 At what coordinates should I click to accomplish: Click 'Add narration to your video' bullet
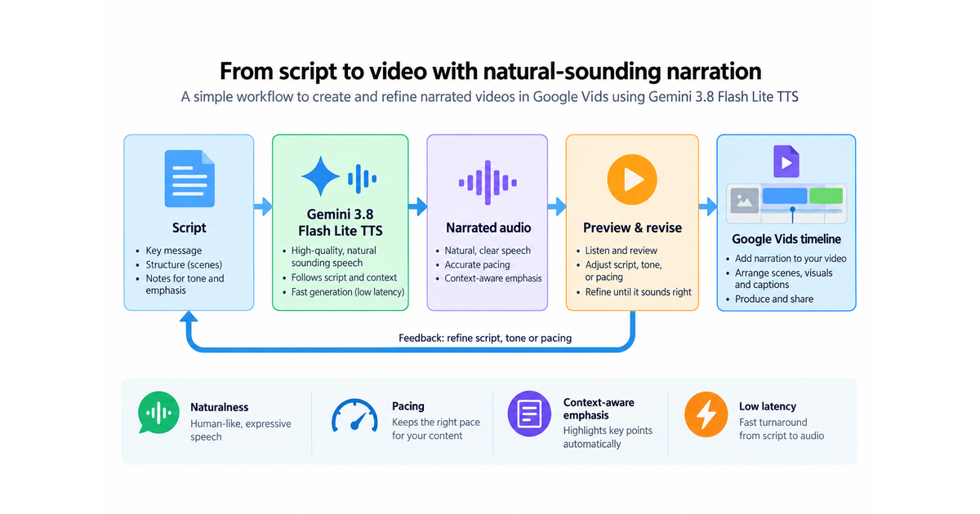pyautogui.click(x=791, y=258)
